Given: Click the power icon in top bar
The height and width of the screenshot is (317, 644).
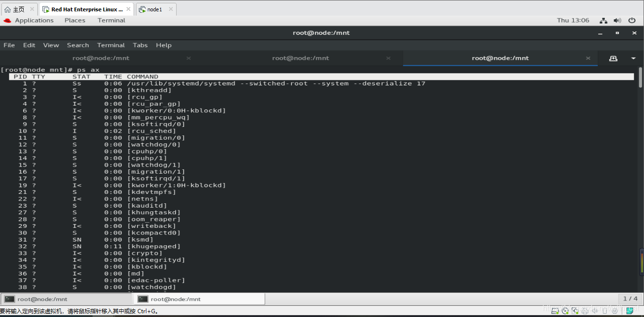Looking at the screenshot, I should tap(632, 20).
